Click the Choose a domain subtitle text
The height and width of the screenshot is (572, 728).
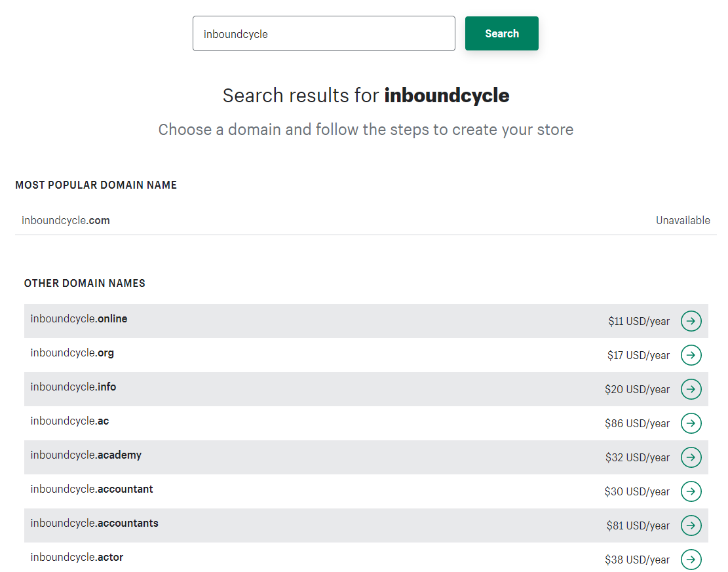366,130
